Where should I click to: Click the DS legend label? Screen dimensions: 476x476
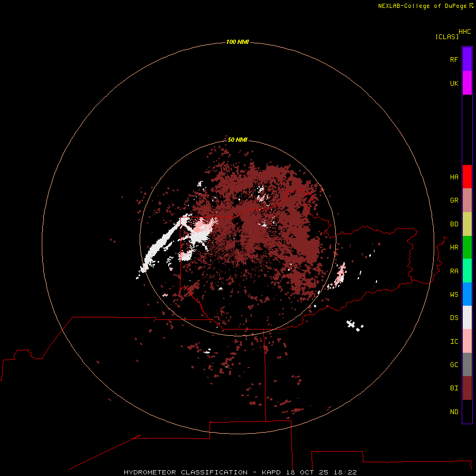pos(454,318)
